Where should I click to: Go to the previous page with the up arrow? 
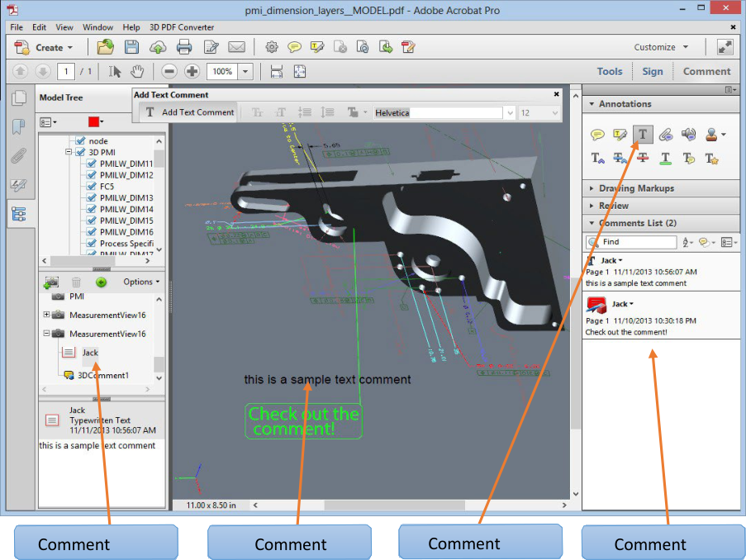coord(20,71)
